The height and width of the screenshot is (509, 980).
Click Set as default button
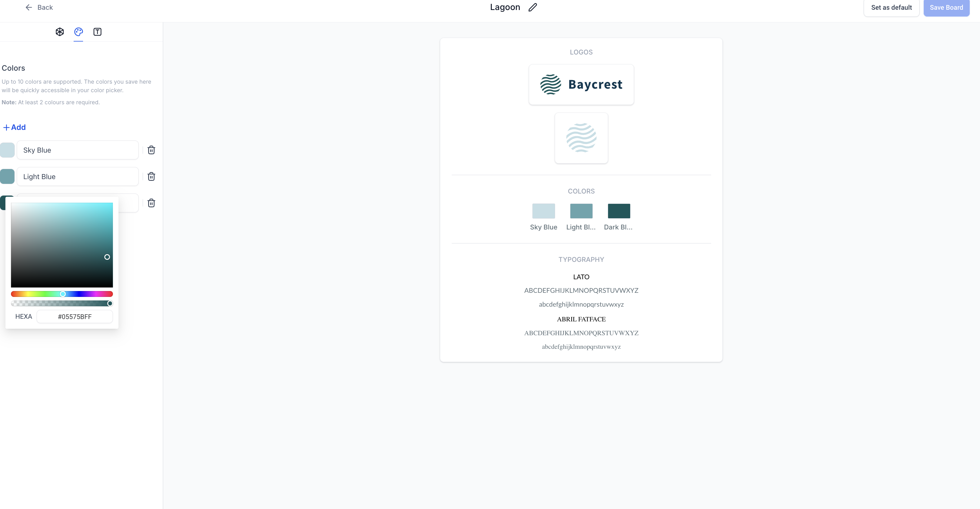(x=891, y=8)
